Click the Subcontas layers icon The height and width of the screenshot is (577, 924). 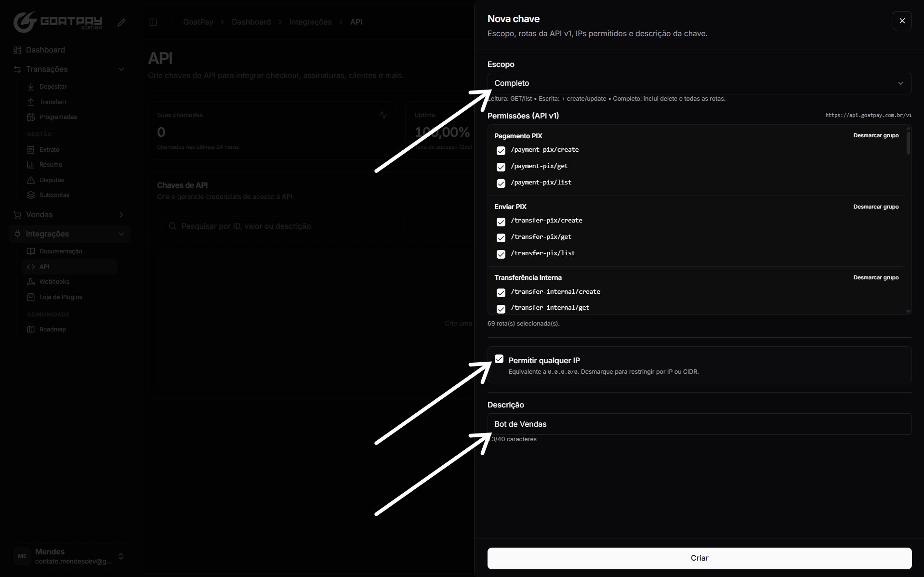coord(31,195)
